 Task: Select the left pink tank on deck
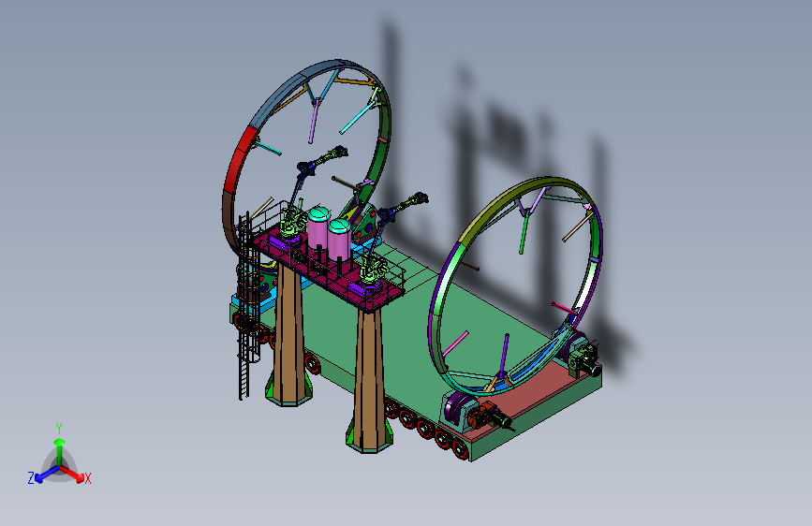(x=318, y=227)
